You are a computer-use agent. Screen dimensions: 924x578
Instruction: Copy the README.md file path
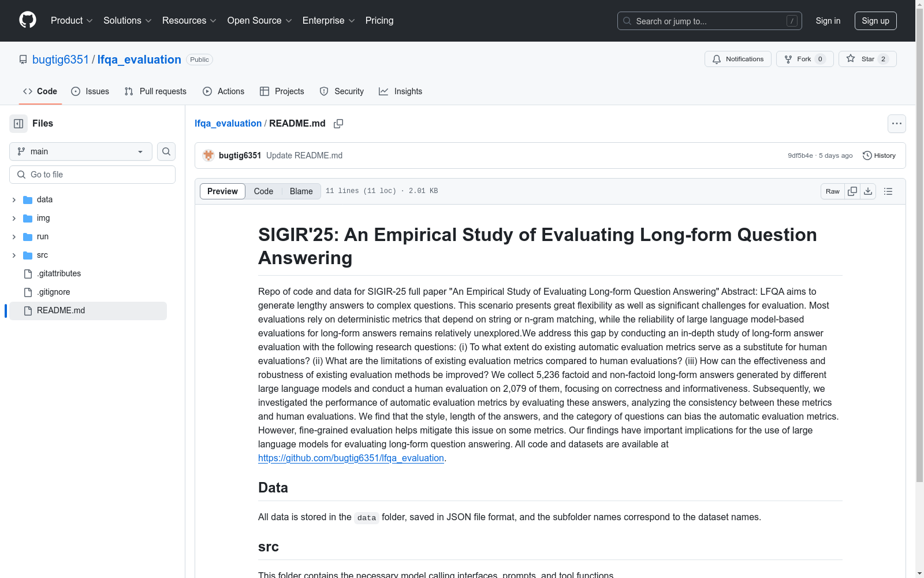coord(338,124)
